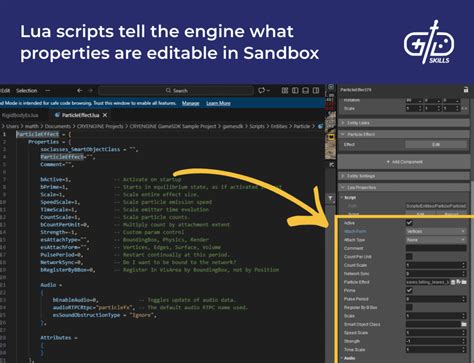
Task: Collapse the Lua Properties section
Action: pos(403,187)
